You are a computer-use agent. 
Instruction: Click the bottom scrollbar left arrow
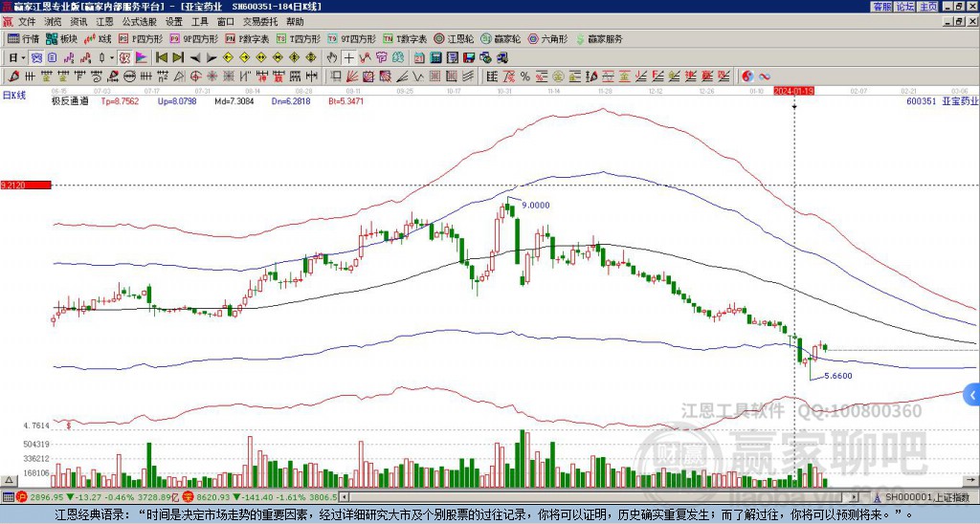point(344,498)
